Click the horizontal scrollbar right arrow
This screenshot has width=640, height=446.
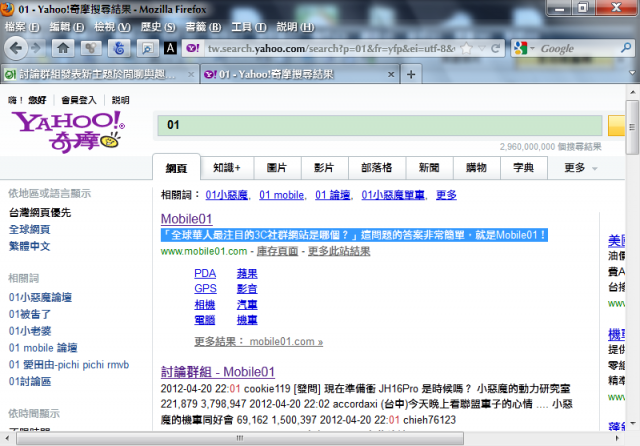(x=617, y=438)
